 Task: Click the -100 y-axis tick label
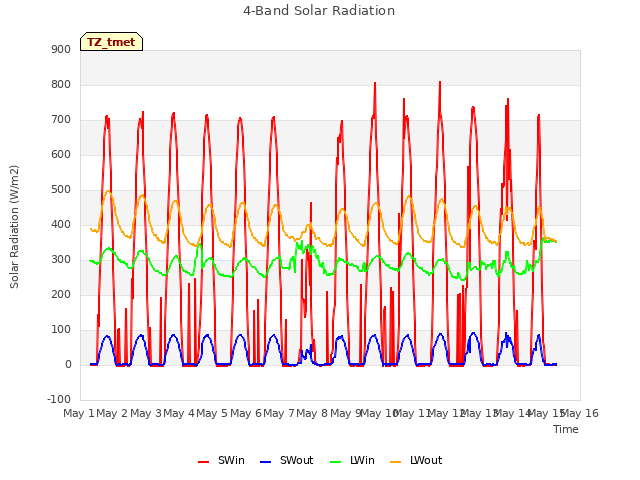(59, 399)
